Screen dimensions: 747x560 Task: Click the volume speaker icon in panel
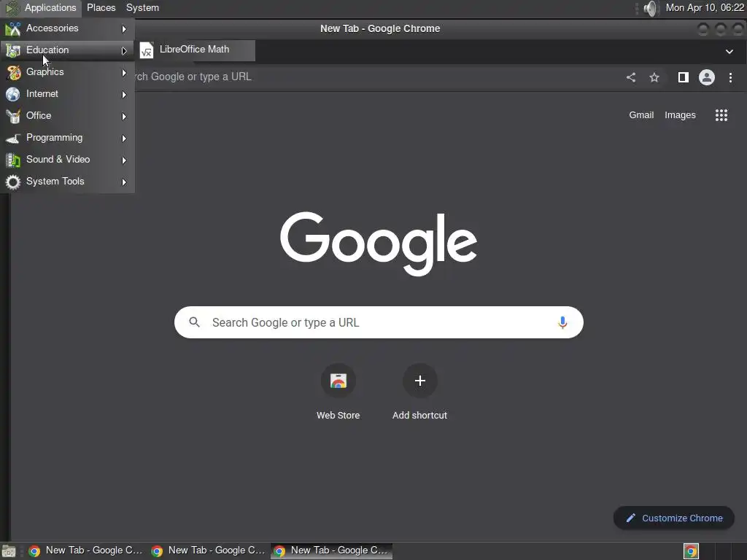(650, 8)
